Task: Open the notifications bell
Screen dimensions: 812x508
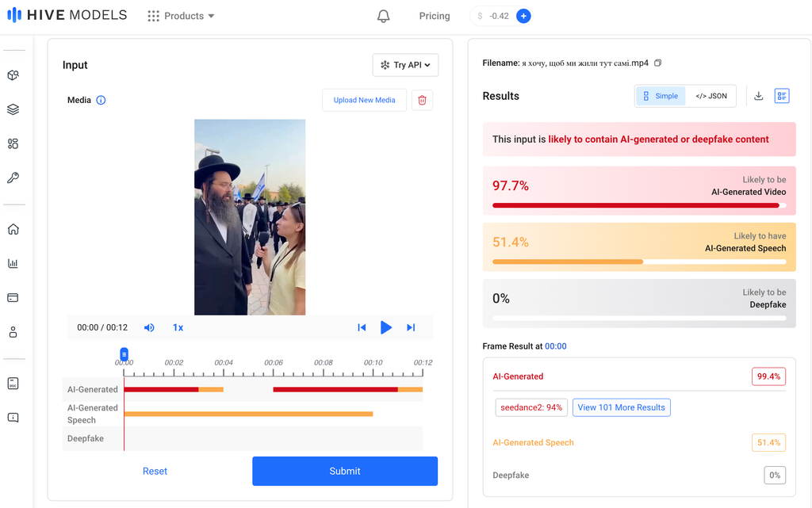Action: [383, 16]
